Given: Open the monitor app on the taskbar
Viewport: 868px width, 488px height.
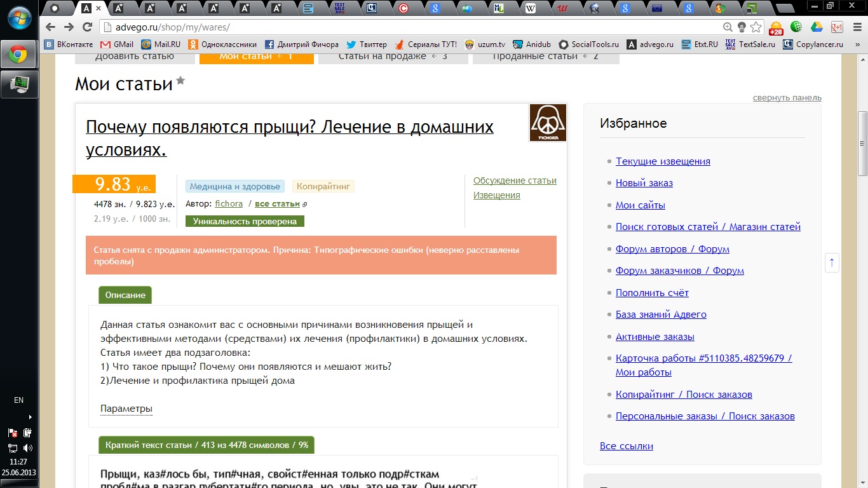Looking at the screenshot, I should point(19,85).
